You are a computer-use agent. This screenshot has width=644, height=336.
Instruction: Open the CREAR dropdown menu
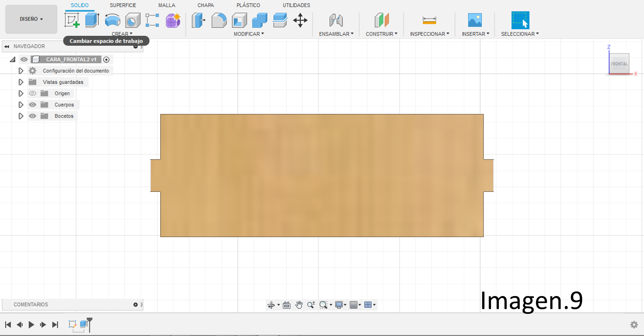(122, 33)
